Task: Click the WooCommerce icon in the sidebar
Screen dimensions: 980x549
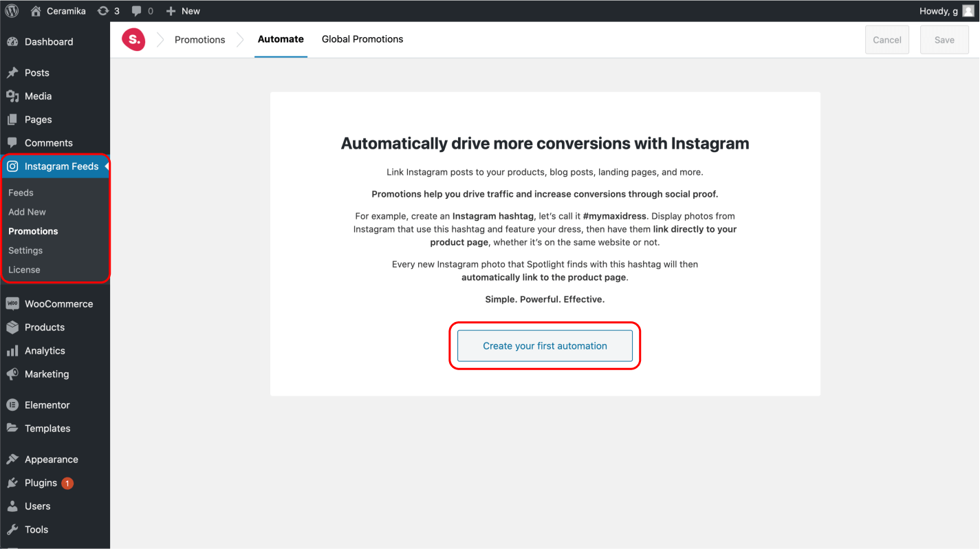Action: (12, 304)
